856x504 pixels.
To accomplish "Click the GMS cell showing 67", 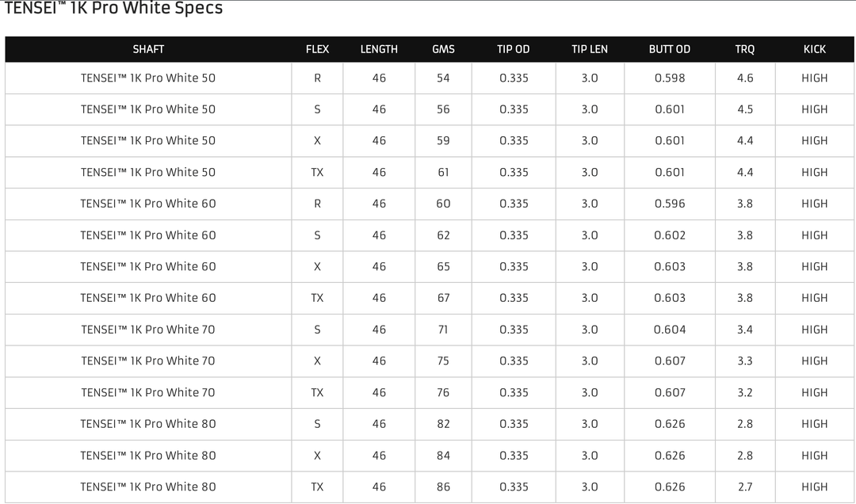I will pos(443,298).
